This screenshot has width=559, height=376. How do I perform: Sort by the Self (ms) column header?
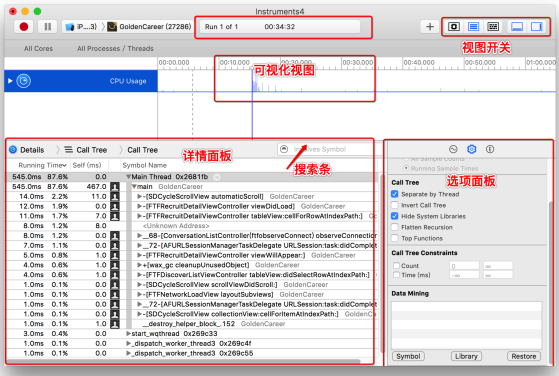click(87, 165)
